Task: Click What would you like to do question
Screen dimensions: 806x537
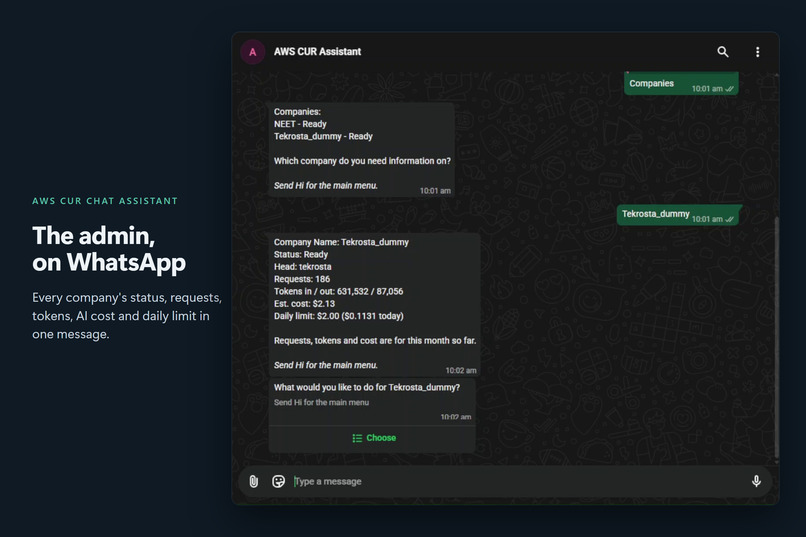Action: click(x=367, y=387)
